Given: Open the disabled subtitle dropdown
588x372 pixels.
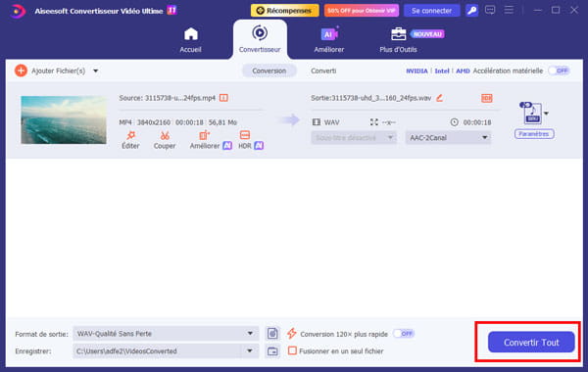Looking at the screenshot, I should pyautogui.click(x=354, y=138).
